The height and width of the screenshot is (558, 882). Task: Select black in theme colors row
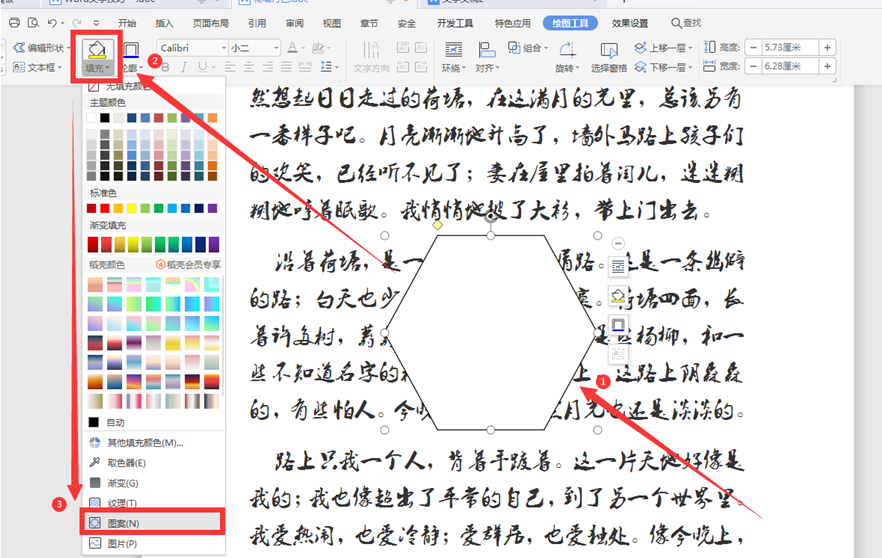(x=105, y=118)
